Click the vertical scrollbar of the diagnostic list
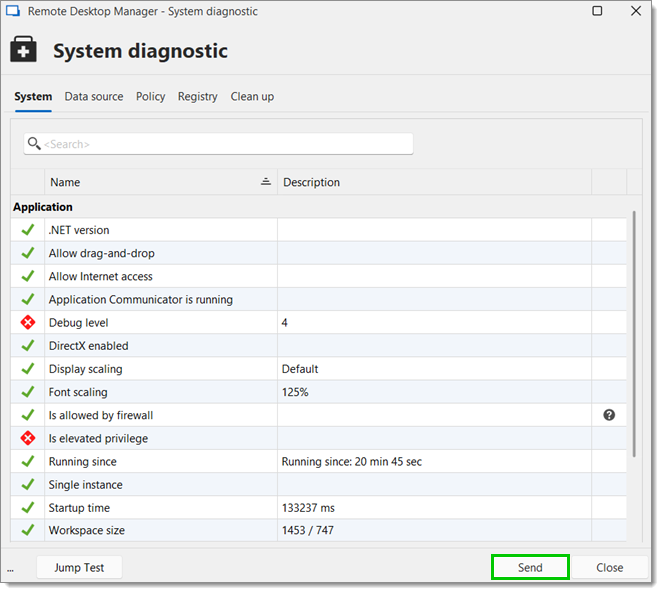 click(634, 333)
